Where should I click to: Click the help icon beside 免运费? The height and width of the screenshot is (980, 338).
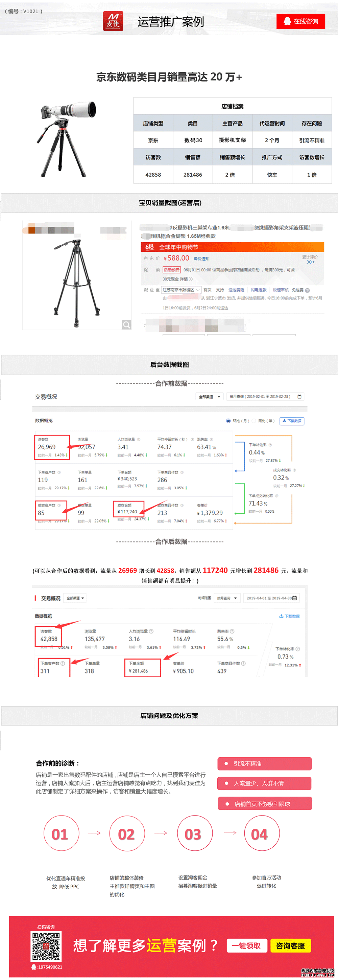click(307, 290)
